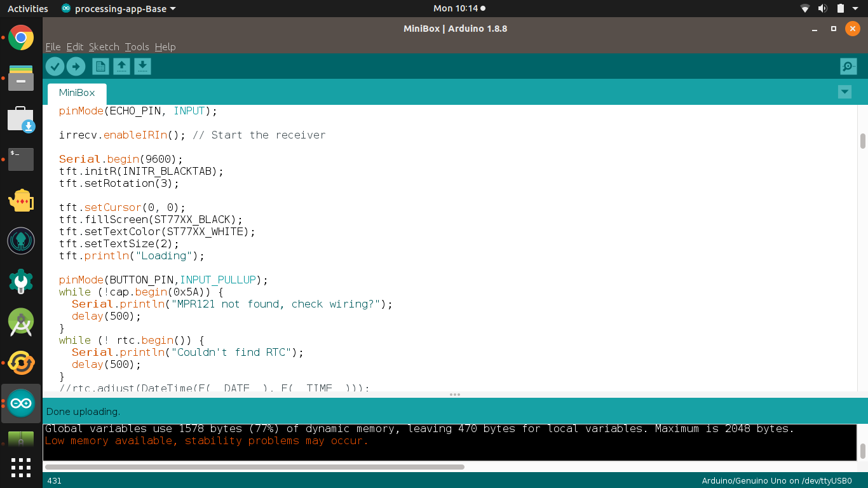
Task: Click the Serial.begin(9600) code line
Action: (x=121, y=159)
